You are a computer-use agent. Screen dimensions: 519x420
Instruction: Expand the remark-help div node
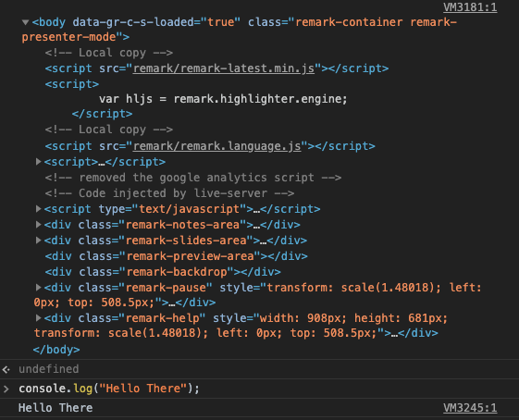pyautogui.click(x=39, y=318)
